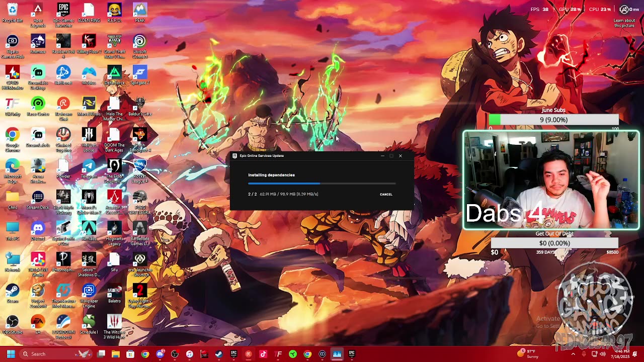This screenshot has height=362, width=644.
Task: Open the Epic Games Launcher desktop shortcut
Action: point(63,15)
